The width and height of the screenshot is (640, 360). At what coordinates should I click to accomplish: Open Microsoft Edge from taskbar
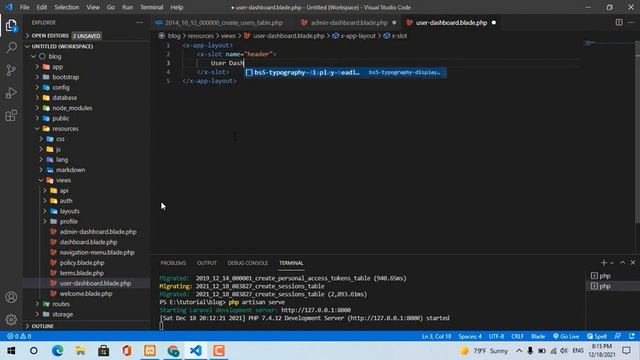click(58, 351)
